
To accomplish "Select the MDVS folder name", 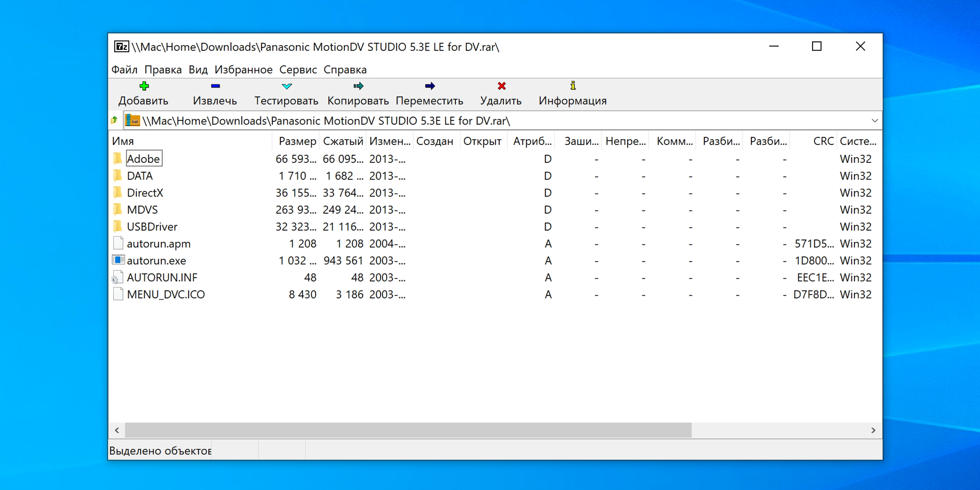I will 142,210.
